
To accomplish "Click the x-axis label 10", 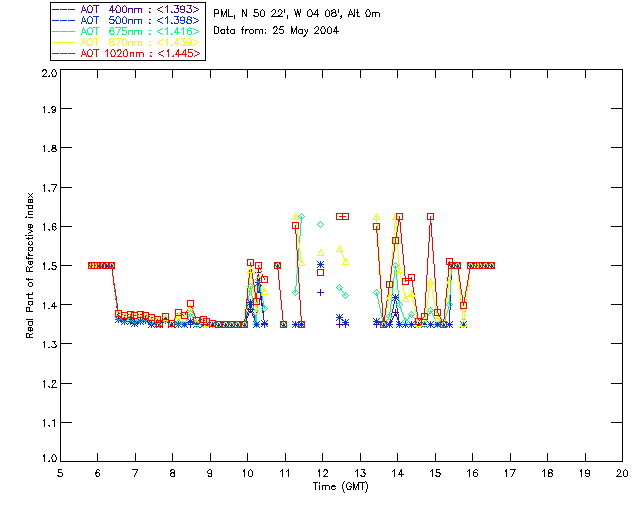I will click(247, 473).
